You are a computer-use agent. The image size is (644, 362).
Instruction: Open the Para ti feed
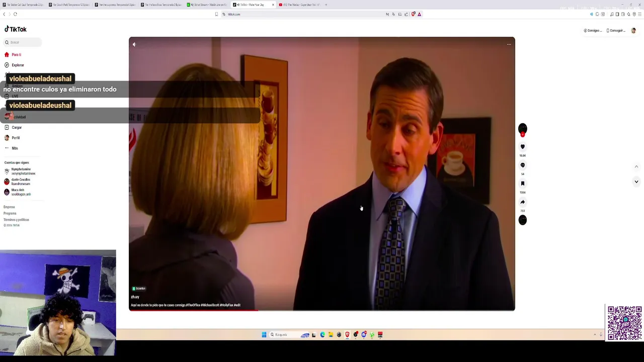pyautogui.click(x=13, y=54)
